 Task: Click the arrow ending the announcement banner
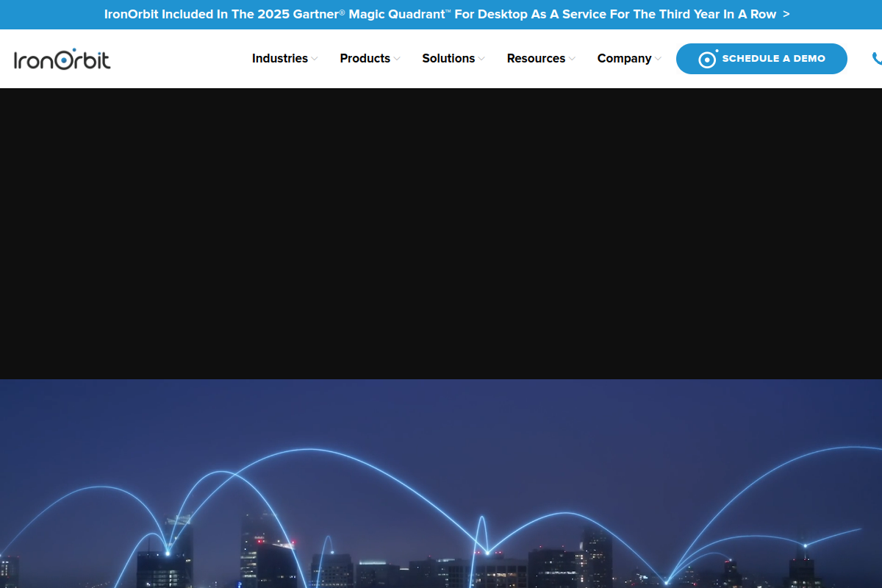(x=786, y=15)
